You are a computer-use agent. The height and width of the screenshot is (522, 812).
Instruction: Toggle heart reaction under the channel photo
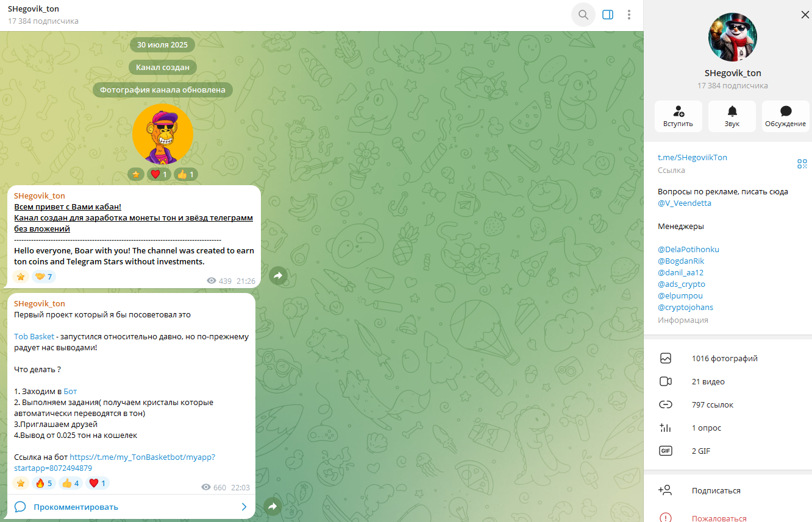pos(158,174)
